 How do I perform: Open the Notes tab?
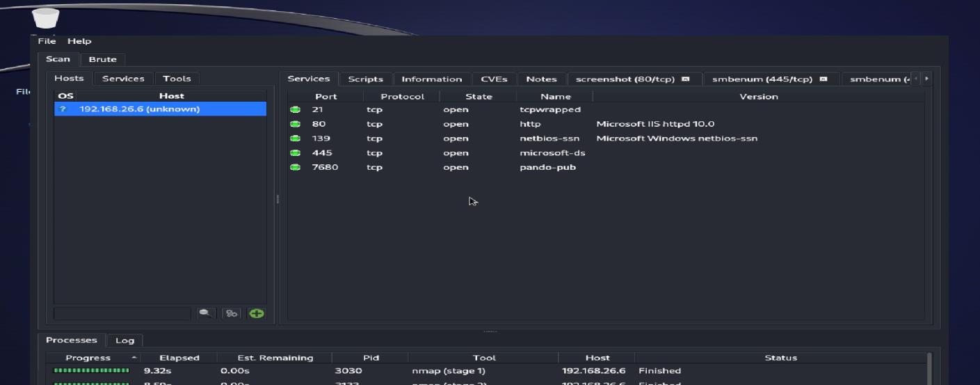(x=541, y=79)
